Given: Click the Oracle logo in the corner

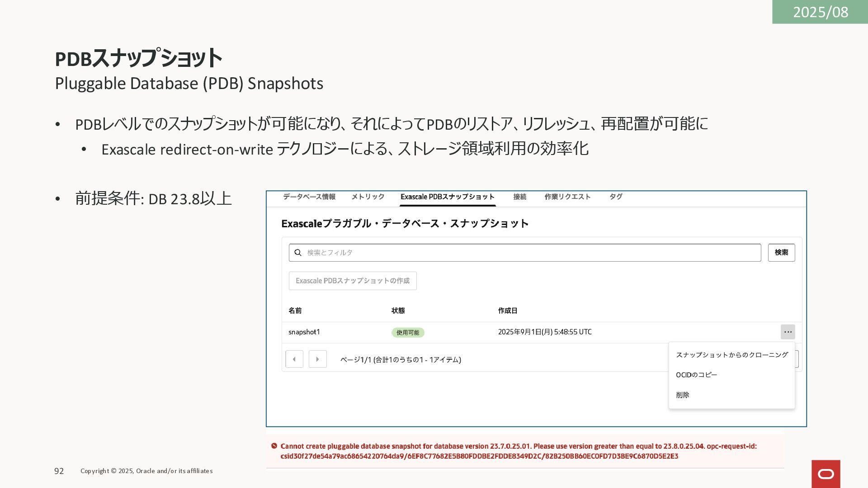Looking at the screenshot, I should click(x=826, y=474).
